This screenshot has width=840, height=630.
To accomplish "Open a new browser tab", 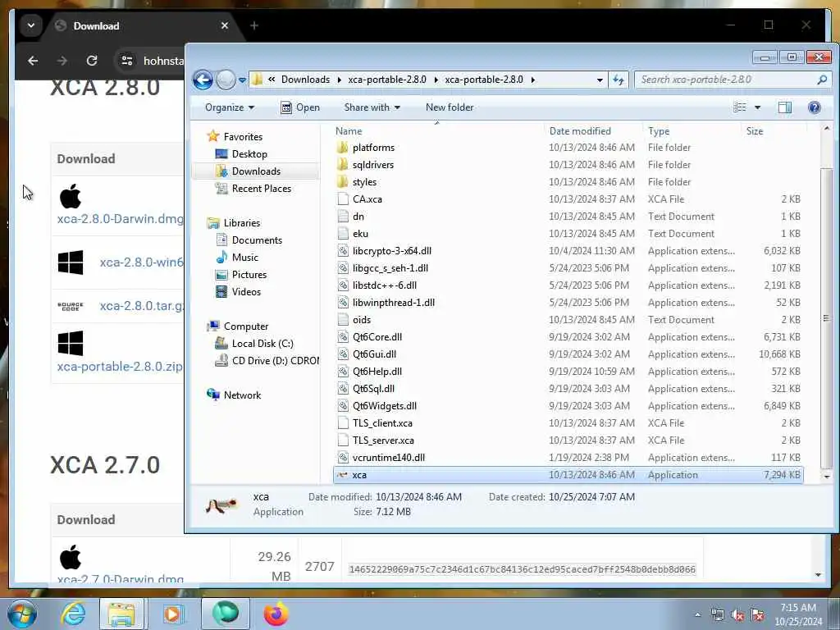I will point(254,25).
